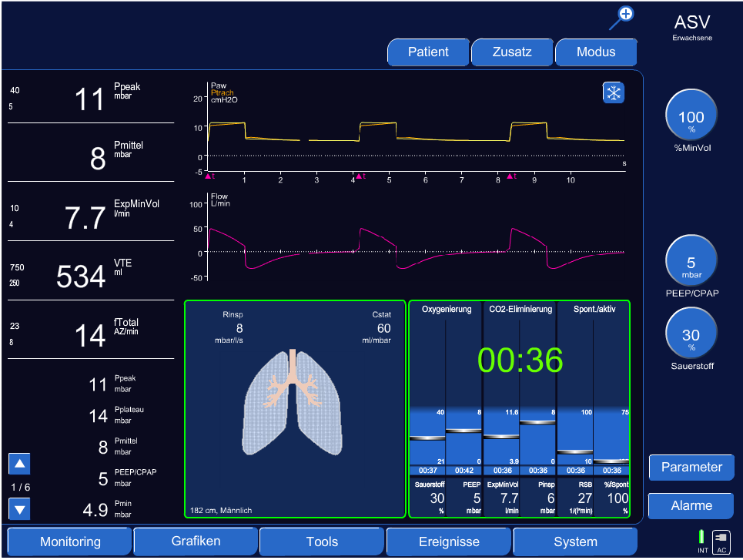Viewport: 743px width, 560px height.
Task: Open the Ereignisse event log
Action: pos(448,542)
